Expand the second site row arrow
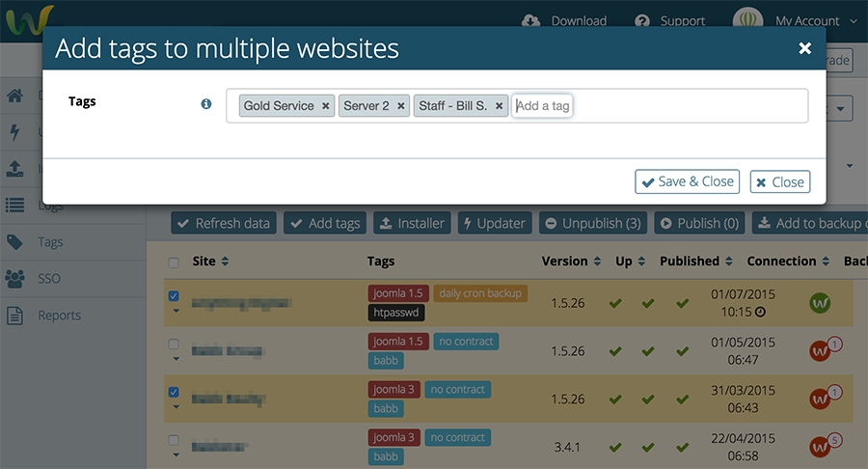868x469 pixels. tap(176, 359)
